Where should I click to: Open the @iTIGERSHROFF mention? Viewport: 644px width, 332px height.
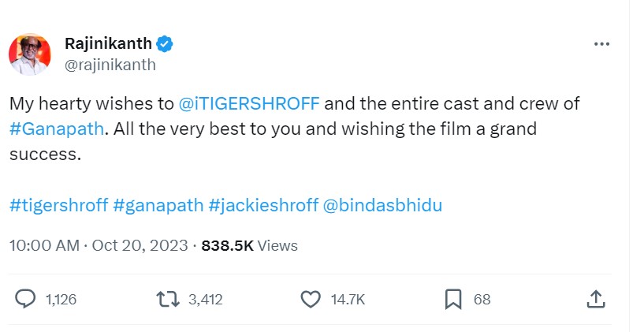click(249, 103)
